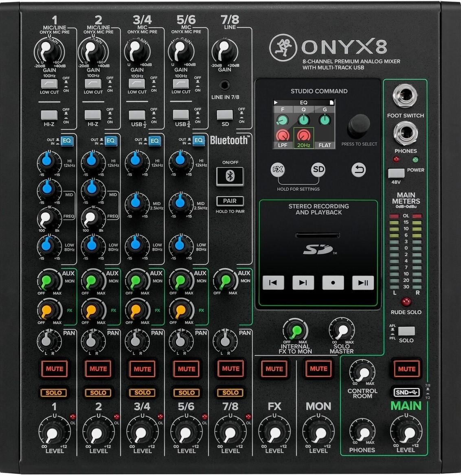Image resolution: width=461 pixels, height=476 pixels.
Task: Select the LPF option on the display
Action: (x=283, y=144)
